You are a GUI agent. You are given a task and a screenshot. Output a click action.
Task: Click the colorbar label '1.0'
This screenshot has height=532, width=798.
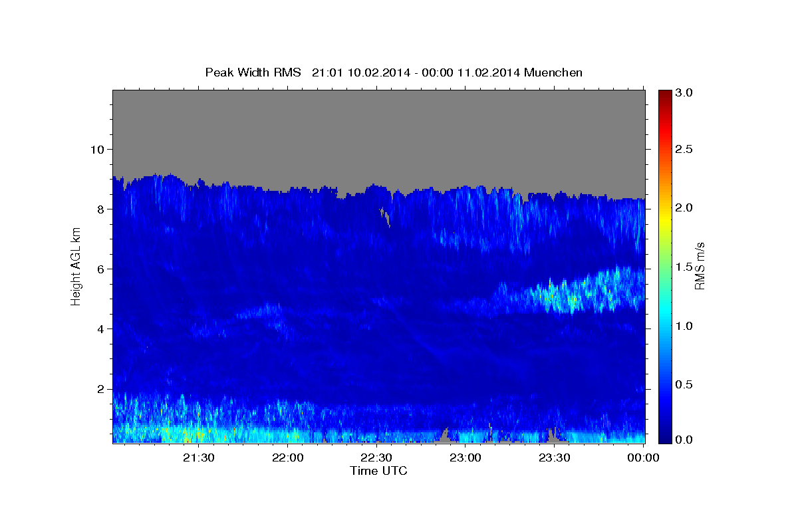685,326
